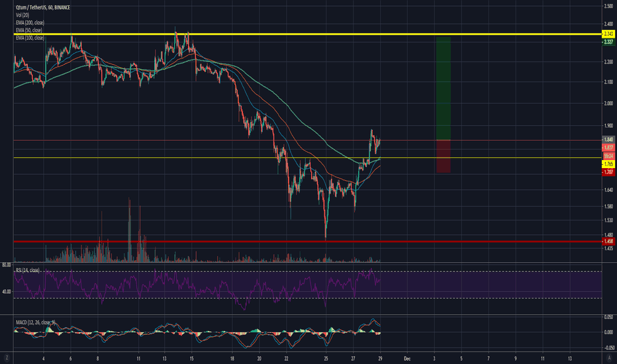Screen dimensions: 617x364
Task: Select the EMA (100, close) indicator legend
Action: coord(30,38)
